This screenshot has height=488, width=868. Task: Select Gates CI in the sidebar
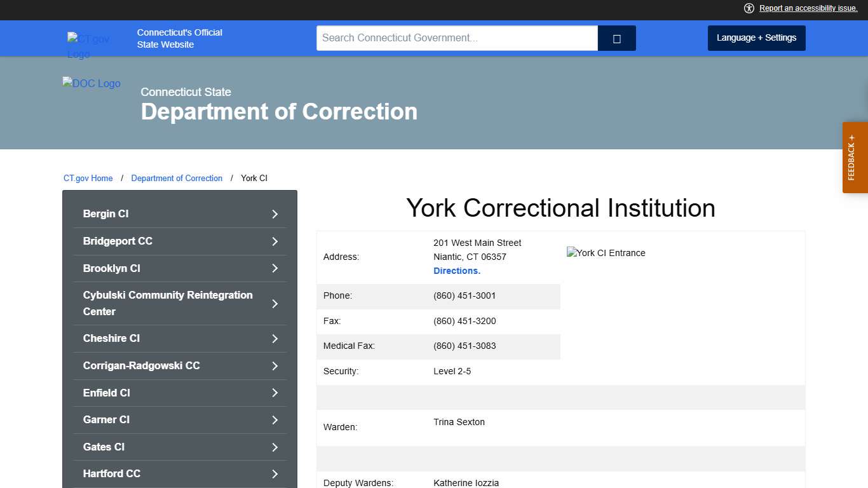coord(179,447)
